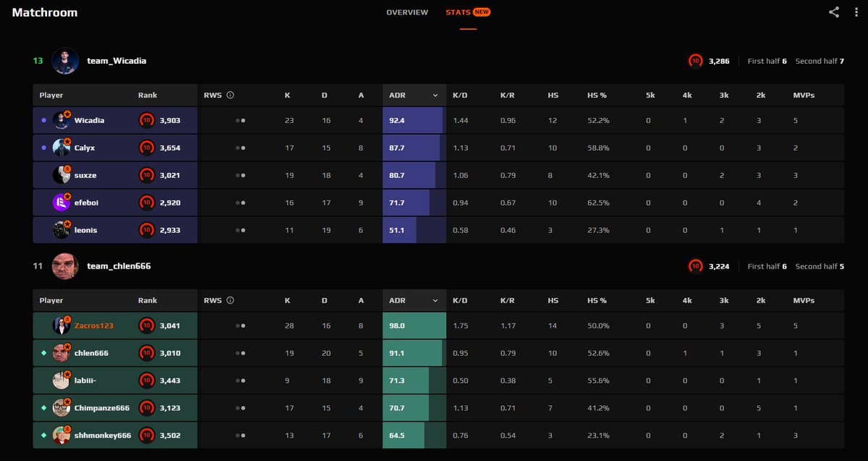
Task: Click team_chlen666 large team avatar
Action: [x=65, y=266]
